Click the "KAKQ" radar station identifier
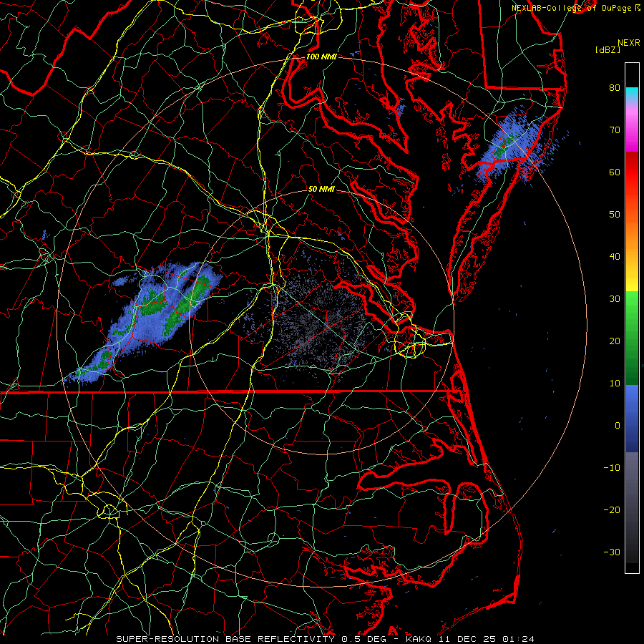 coord(419,639)
